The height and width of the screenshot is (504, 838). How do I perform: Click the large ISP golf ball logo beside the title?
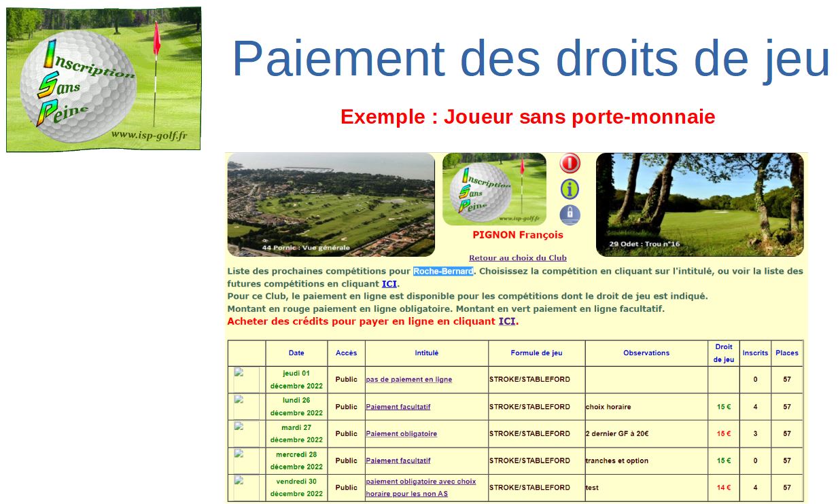(x=103, y=79)
